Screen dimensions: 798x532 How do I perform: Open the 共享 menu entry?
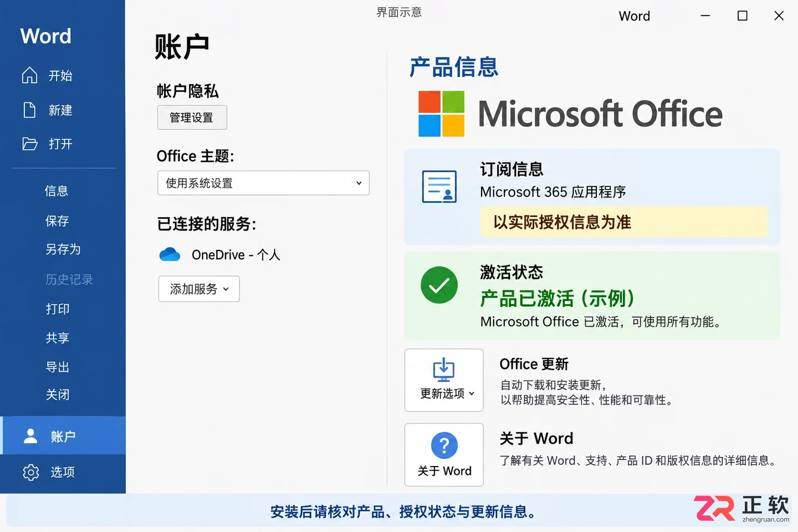(58, 338)
